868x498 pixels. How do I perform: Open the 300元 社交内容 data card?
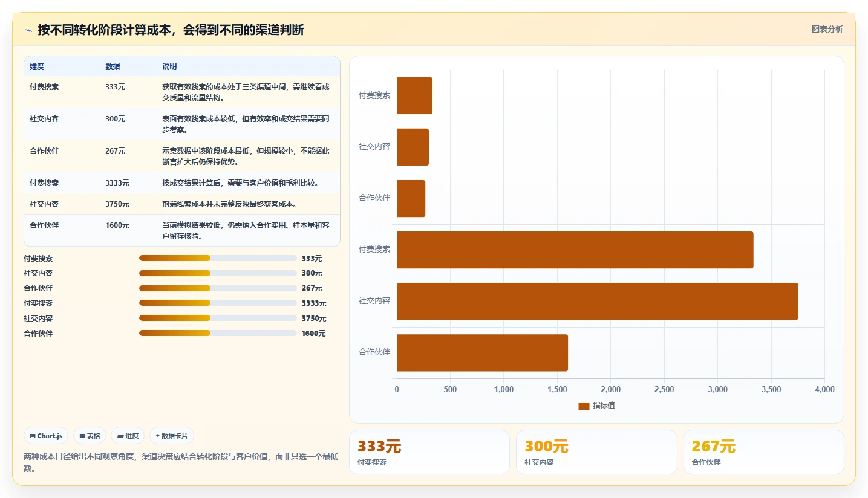pos(596,452)
